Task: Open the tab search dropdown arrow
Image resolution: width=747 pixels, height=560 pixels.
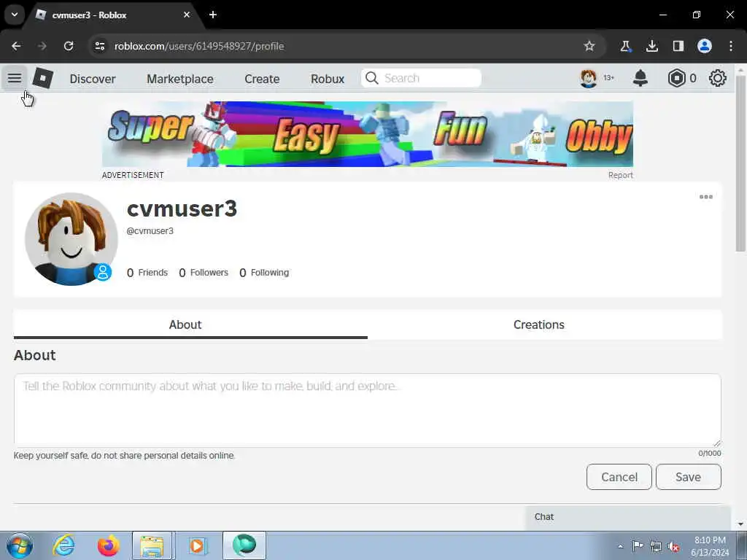Action: [15, 15]
